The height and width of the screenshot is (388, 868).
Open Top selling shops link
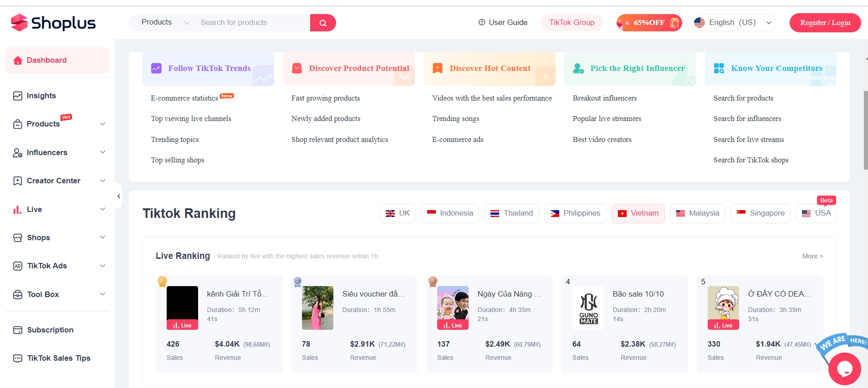pos(178,160)
